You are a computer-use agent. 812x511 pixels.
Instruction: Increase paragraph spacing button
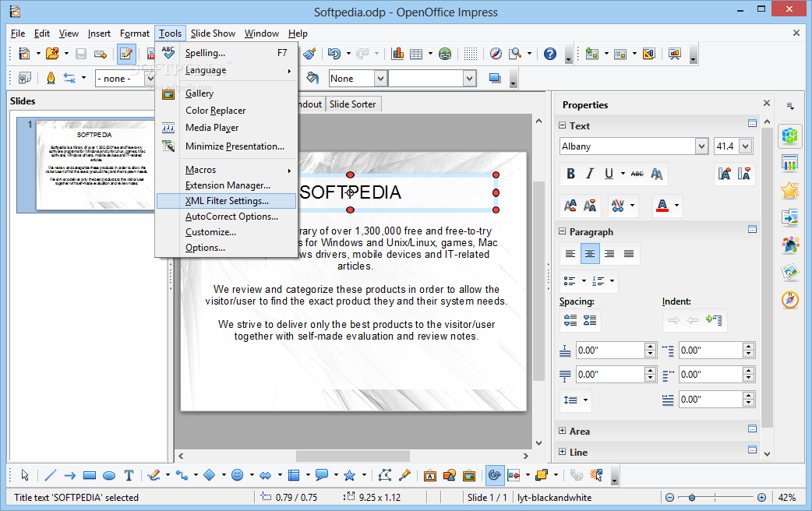(570, 320)
